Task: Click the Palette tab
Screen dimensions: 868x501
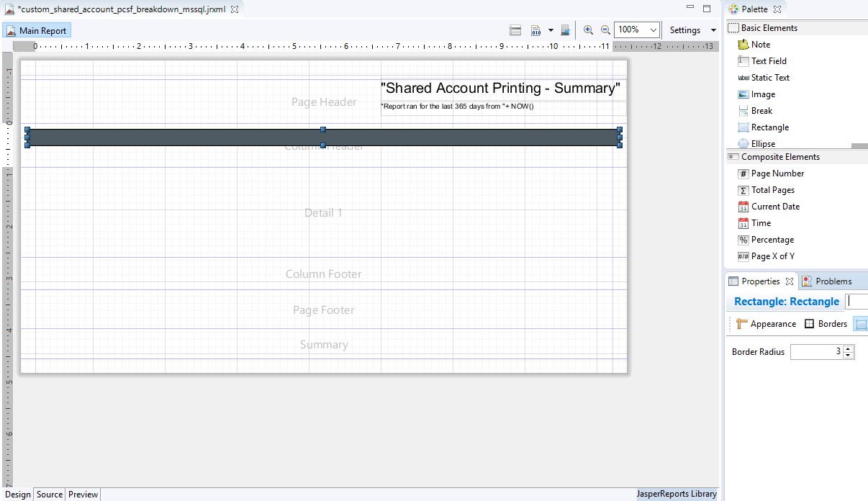Action: point(754,9)
